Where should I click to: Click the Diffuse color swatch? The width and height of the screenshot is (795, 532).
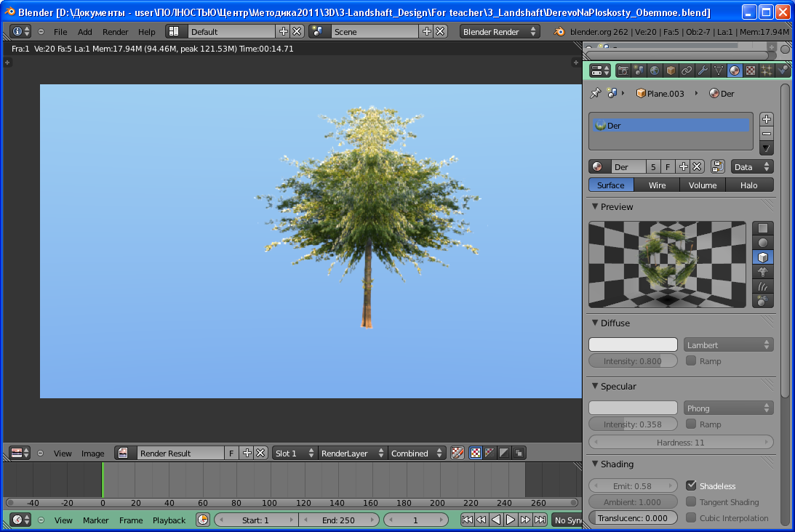(x=632, y=344)
